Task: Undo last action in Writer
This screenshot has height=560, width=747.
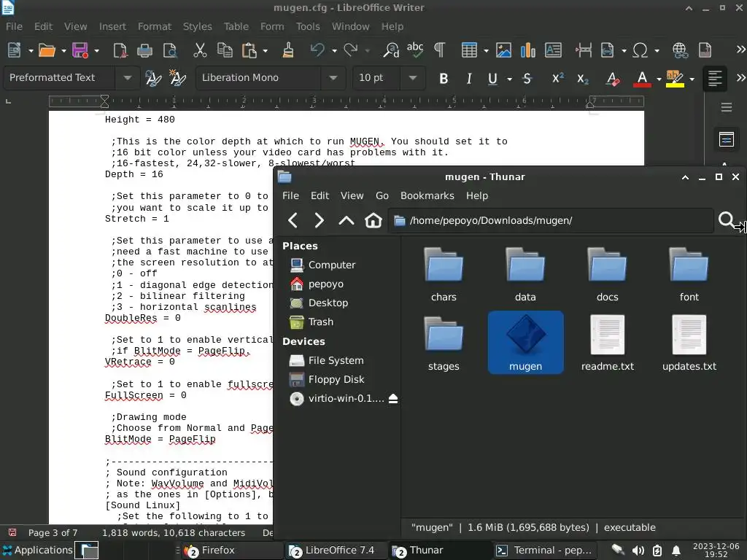Action: [317, 50]
